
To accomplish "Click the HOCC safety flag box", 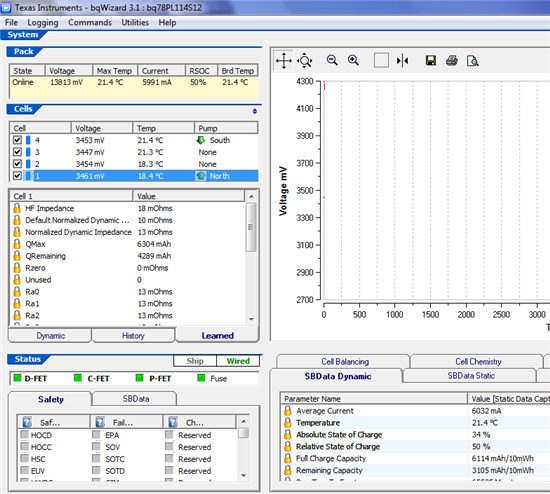I will [x=25, y=447].
